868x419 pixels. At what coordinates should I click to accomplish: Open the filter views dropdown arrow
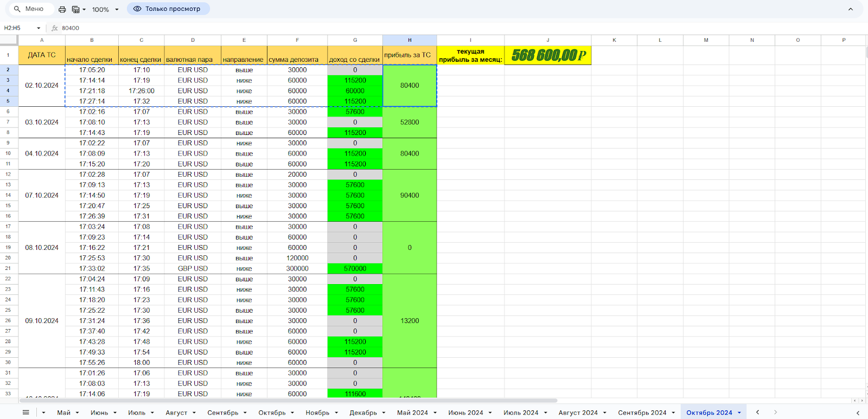(84, 10)
